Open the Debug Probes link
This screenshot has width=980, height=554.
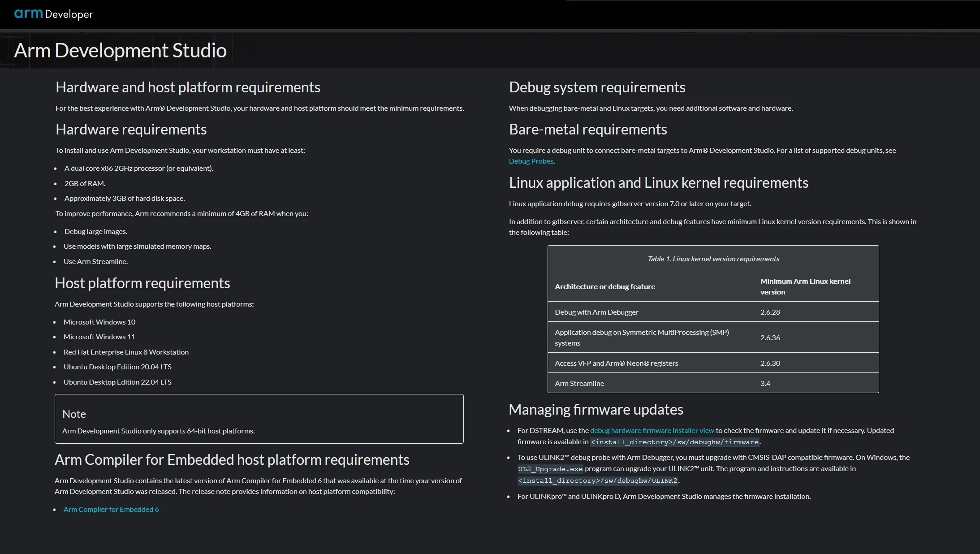(x=531, y=161)
